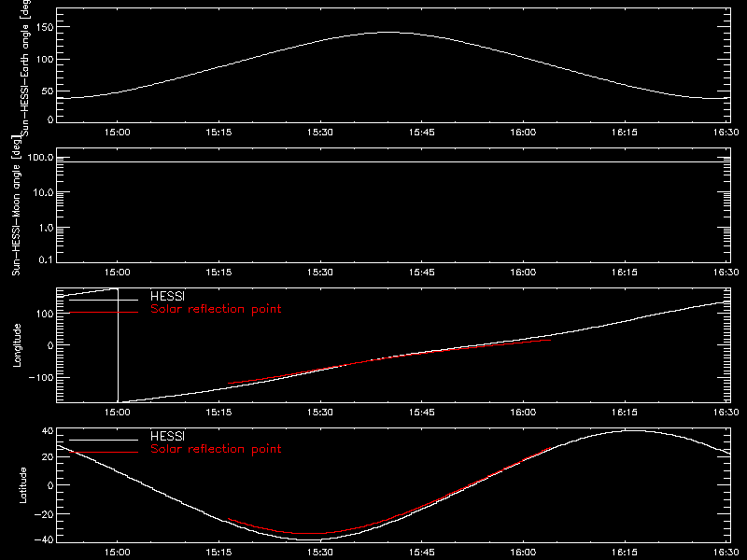Click '15:00' under the Latitude plot
This screenshot has height=560, width=747.
tap(118, 553)
